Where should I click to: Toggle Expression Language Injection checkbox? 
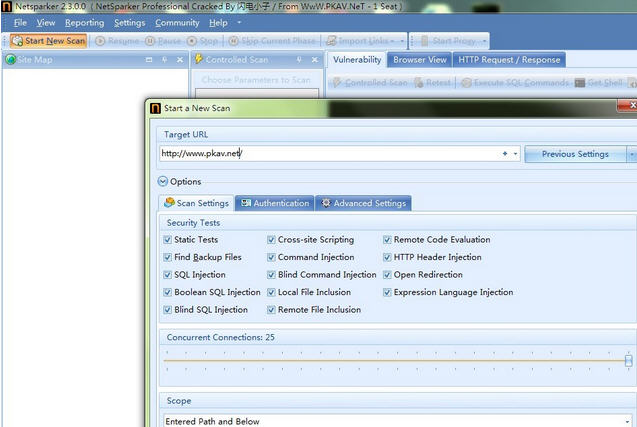pyautogui.click(x=387, y=292)
